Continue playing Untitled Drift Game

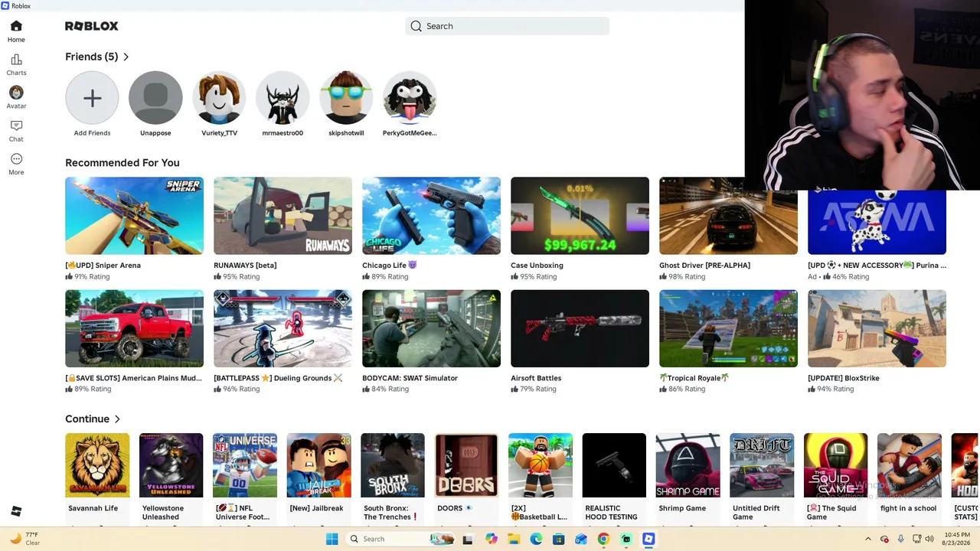coord(762,465)
